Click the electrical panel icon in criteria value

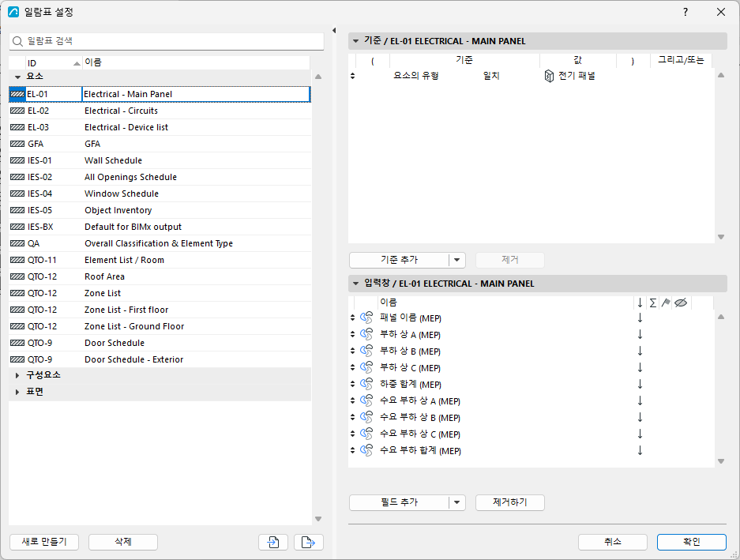click(549, 76)
